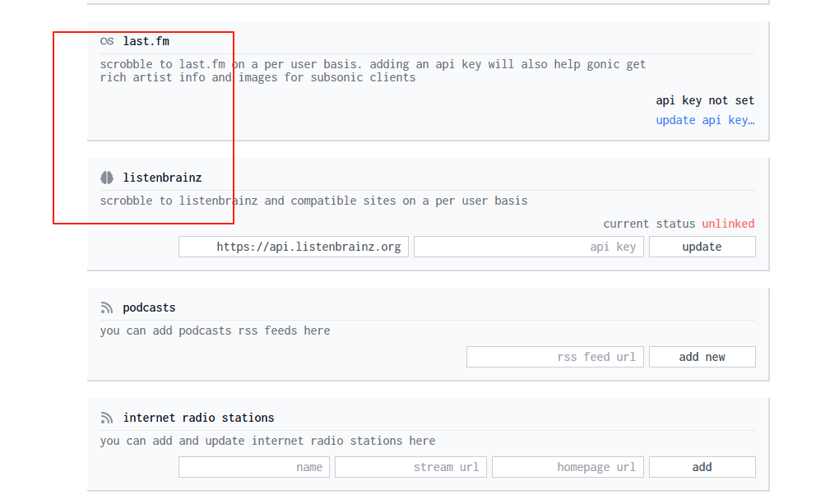Click the listenbrainz update button
The height and width of the screenshot is (504, 816).
(702, 247)
